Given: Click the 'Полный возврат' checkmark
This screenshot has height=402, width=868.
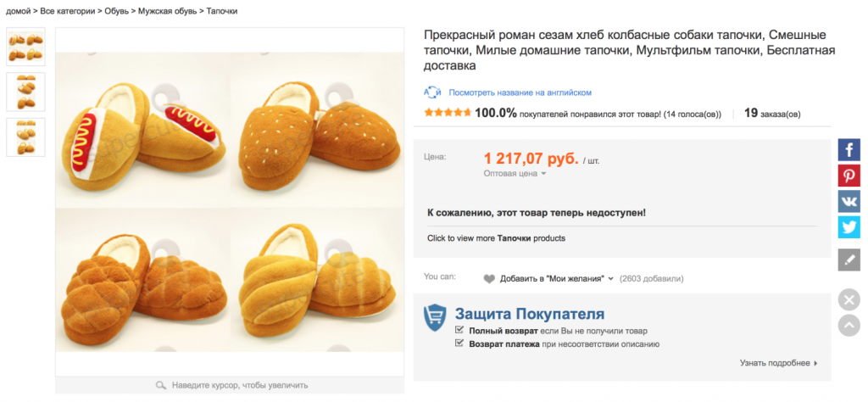Looking at the screenshot, I should pyautogui.click(x=459, y=330).
